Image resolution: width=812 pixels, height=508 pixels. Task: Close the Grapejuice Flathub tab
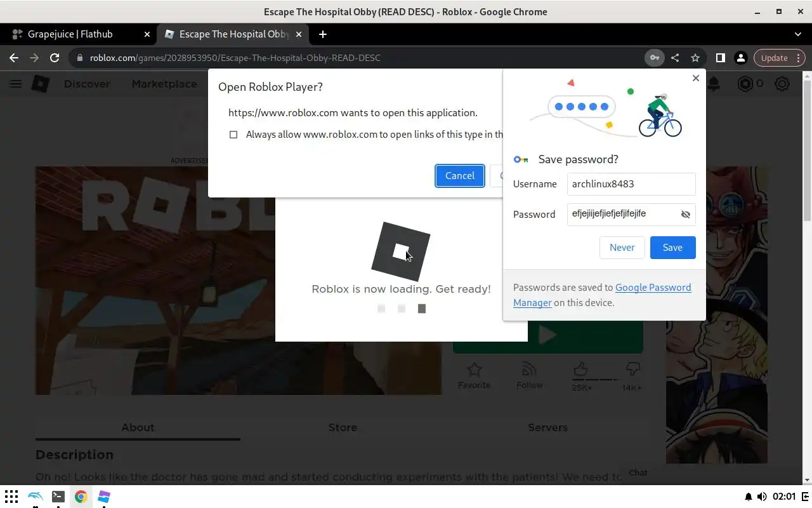click(147, 34)
